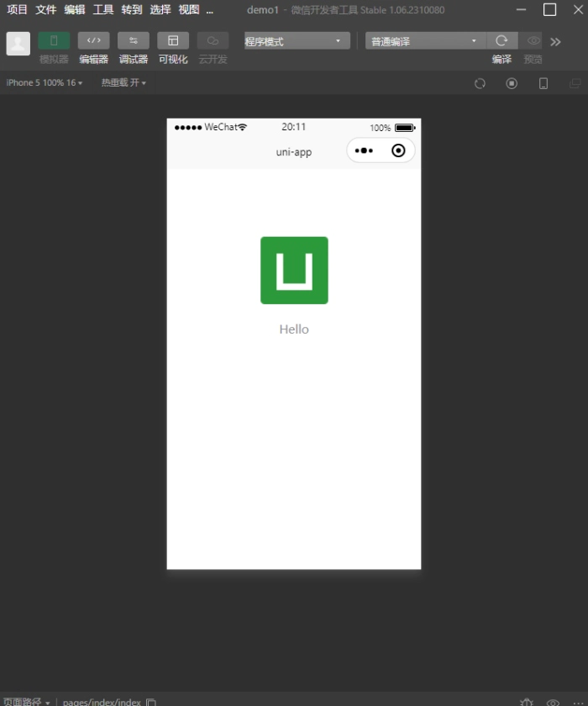Open the 转到 menu
Image resolution: width=588 pixels, height=706 pixels.
click(x=132, y=9)
